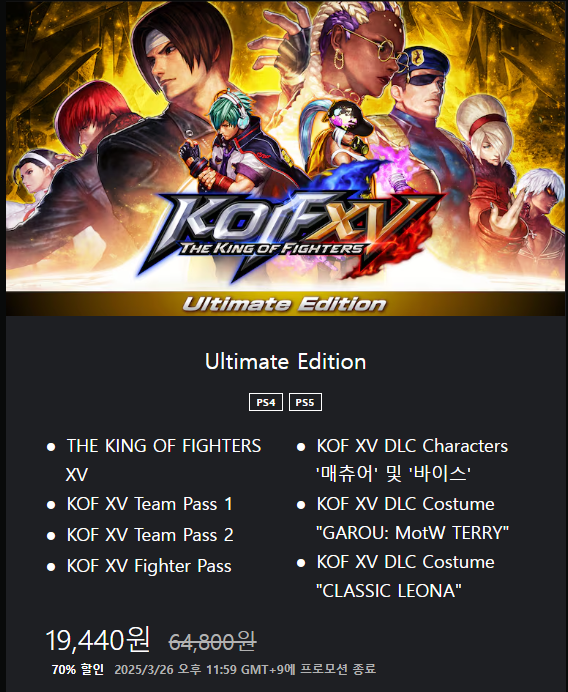Click the PS5 platform badge
The width and height of the screenshot is (568, 692).
coord(305,402)
